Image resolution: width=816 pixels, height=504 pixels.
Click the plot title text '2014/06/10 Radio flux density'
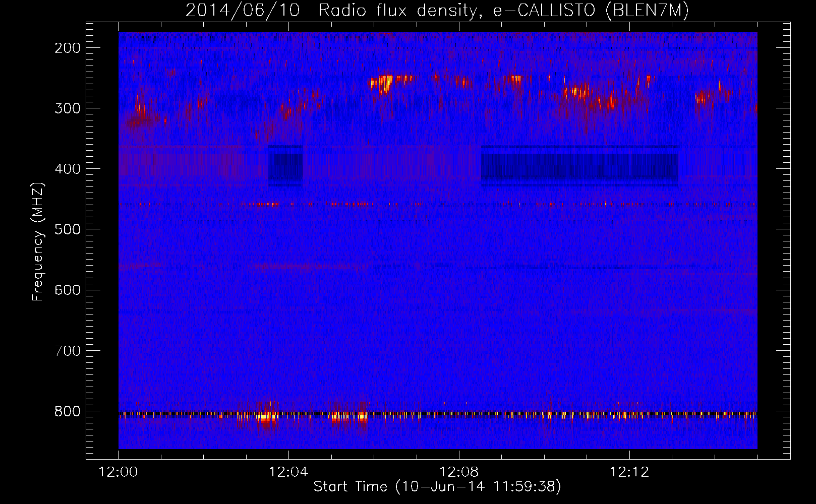(331, 10)
